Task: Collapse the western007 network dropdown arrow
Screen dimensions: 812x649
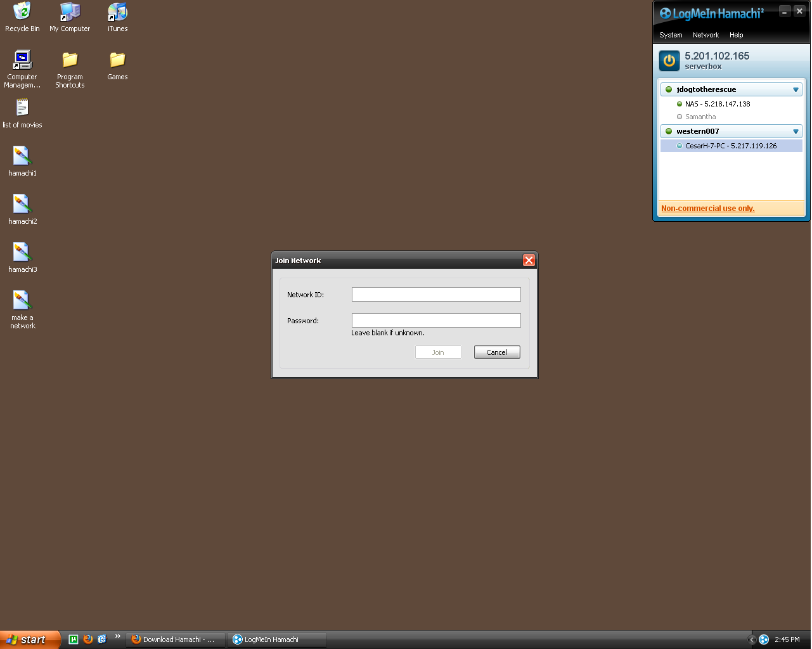Action: (796, 132)
